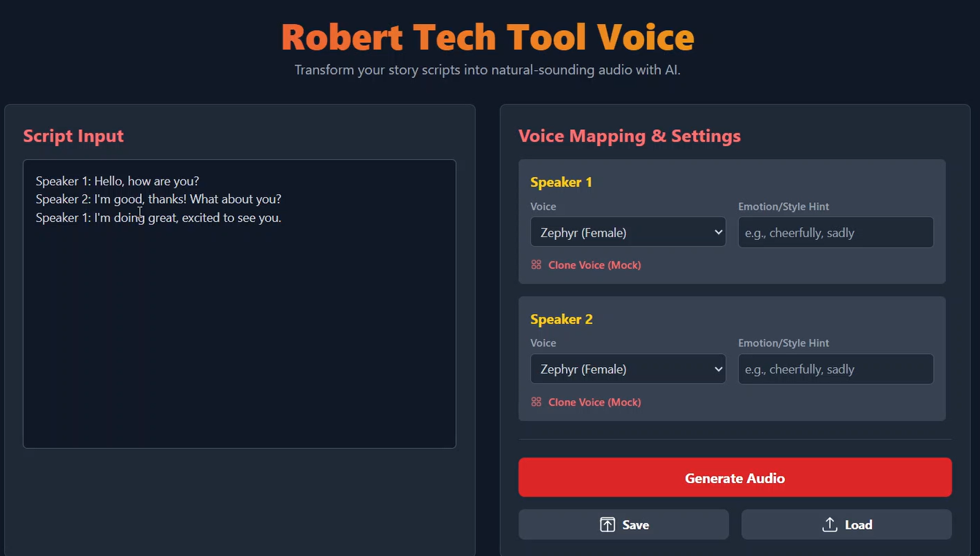Click the save icon beside Save

(x=608, y=525)
